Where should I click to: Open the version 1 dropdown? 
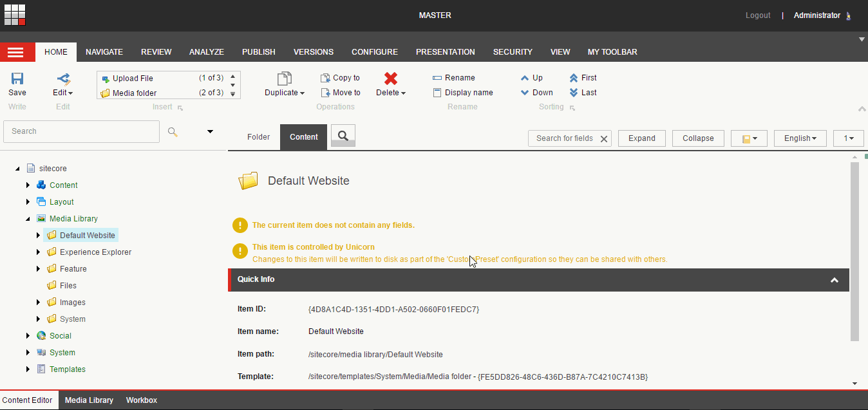pyautogui.click(x=849, y=138)
